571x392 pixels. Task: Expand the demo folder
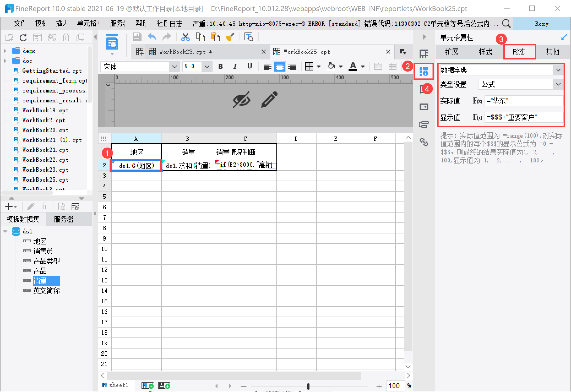click(5, 51)
